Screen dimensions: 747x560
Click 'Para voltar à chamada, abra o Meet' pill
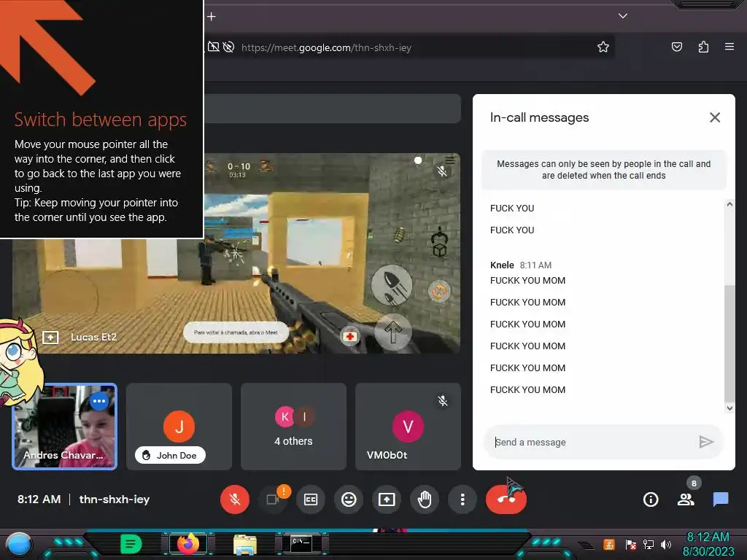pyautogui.click(x=236, y=332)
